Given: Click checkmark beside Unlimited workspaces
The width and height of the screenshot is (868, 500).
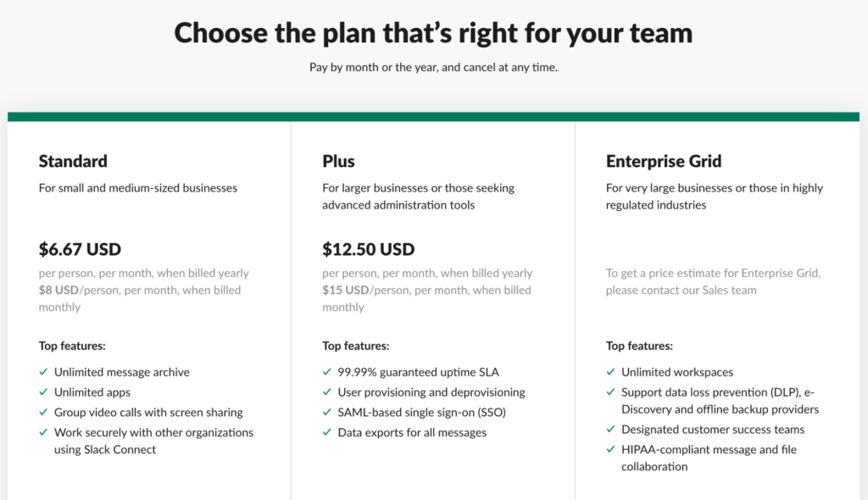Looking at the screenshot, I should [610, 372].
